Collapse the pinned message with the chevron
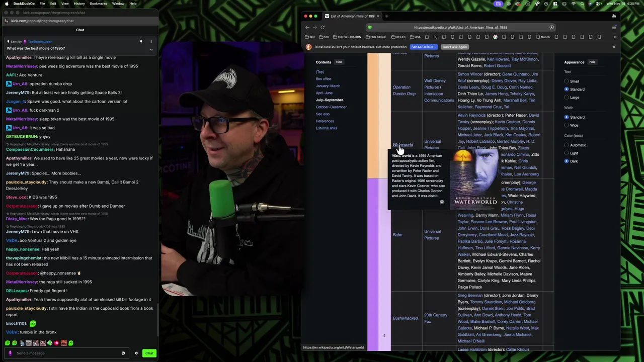The image size is (644, 362). coord(151,49)
